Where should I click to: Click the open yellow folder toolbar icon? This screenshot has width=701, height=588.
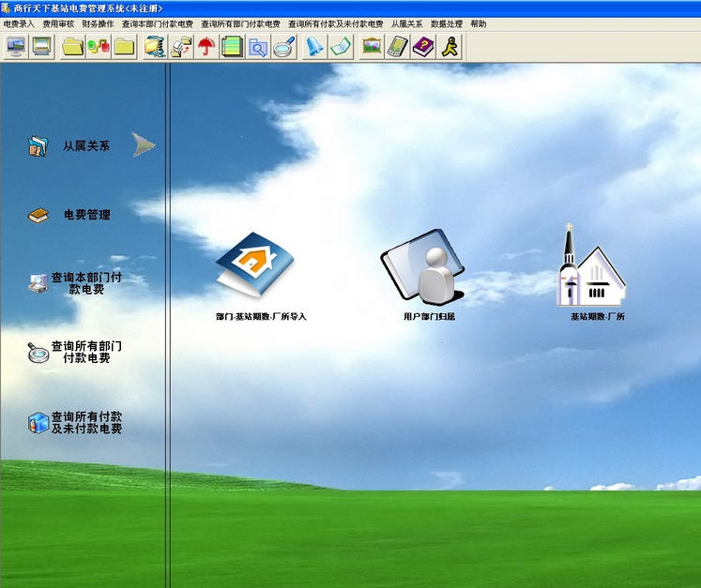click(72, 47)
